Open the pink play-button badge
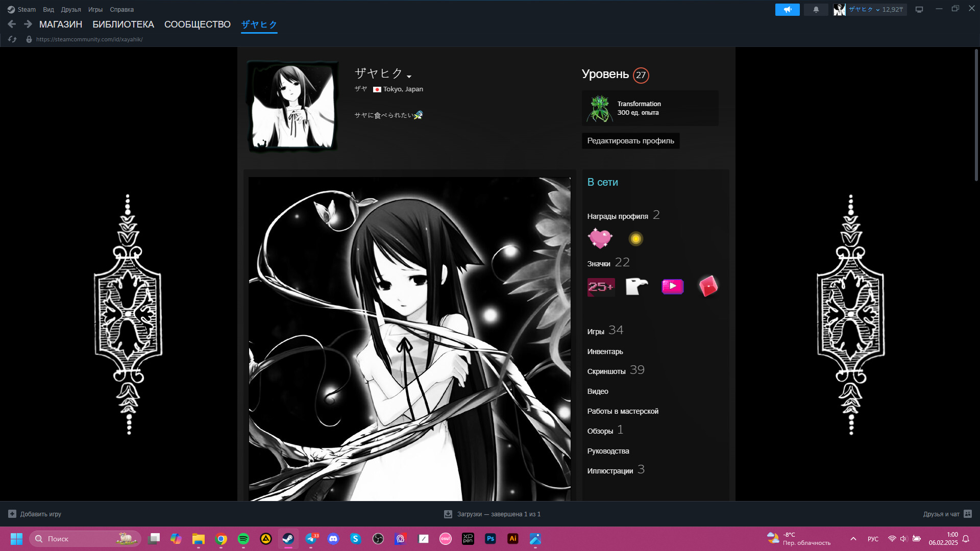 (672, 287)
